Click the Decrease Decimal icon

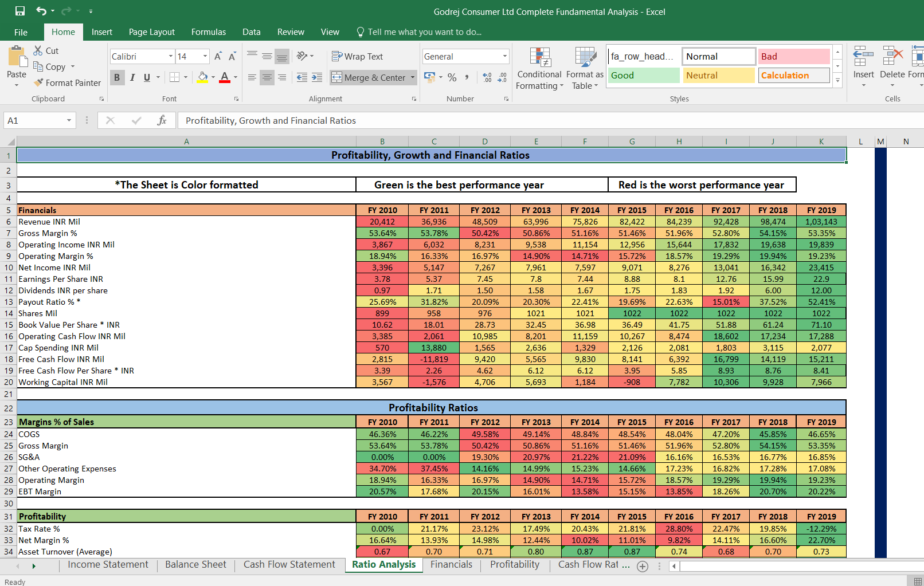point(502,77)
